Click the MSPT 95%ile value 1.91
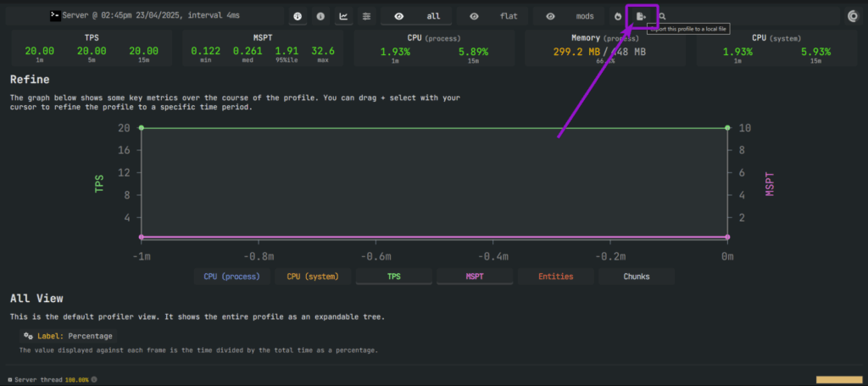 [x=287, y=51]
